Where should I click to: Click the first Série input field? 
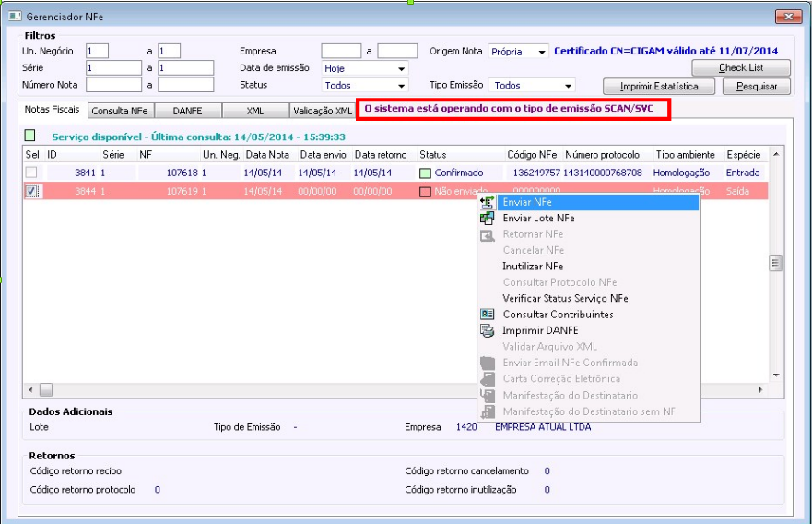coord(113,68)
